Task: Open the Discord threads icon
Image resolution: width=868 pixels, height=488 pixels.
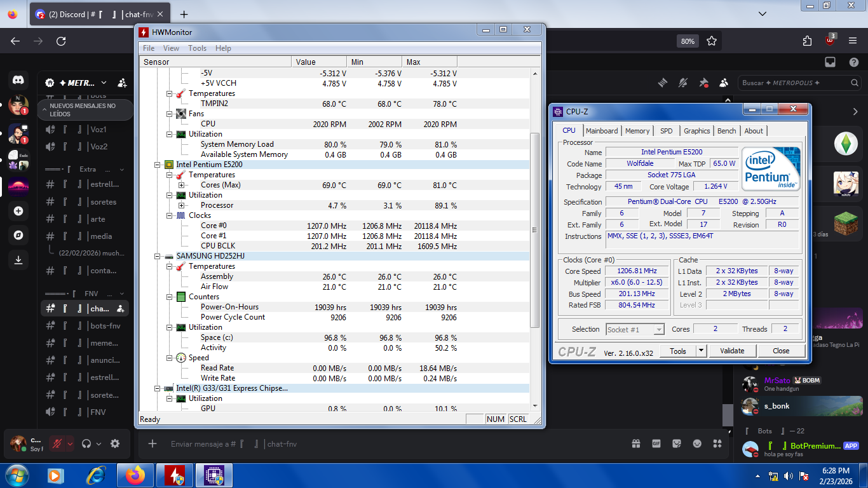Action: (663, 83)
